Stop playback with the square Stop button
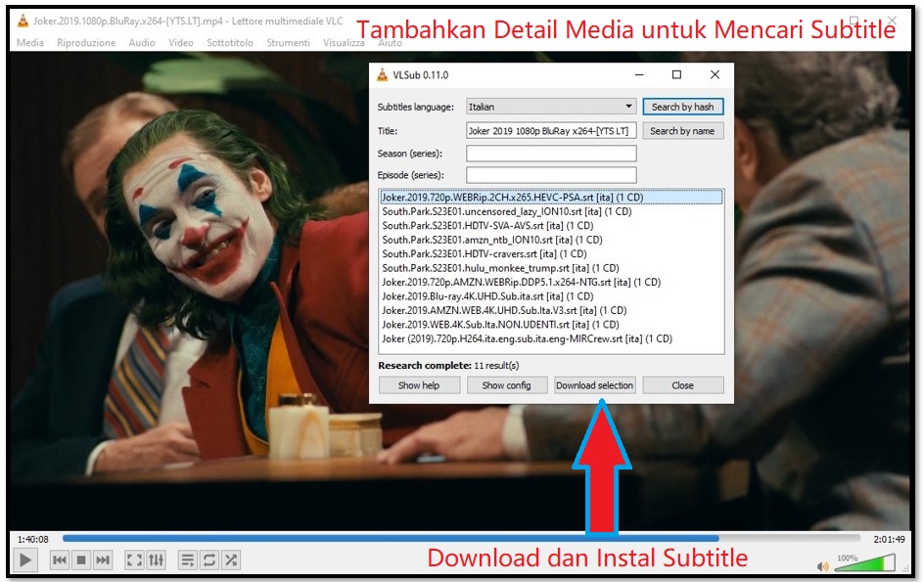Screen dimensions: 924x582 [81, 560]
